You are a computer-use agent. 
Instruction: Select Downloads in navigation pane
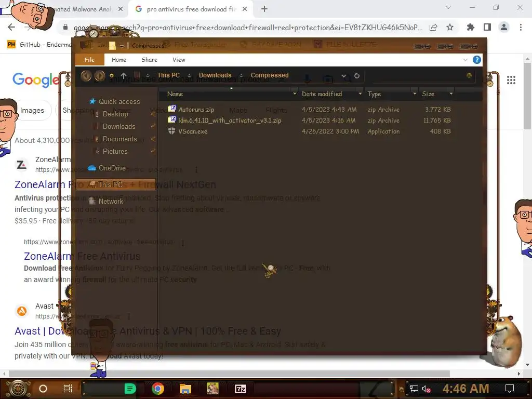tap(119, 127)
